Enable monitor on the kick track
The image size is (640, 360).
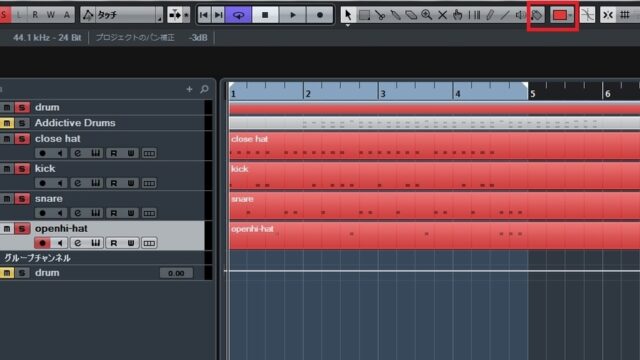click(x=60, y=183)
